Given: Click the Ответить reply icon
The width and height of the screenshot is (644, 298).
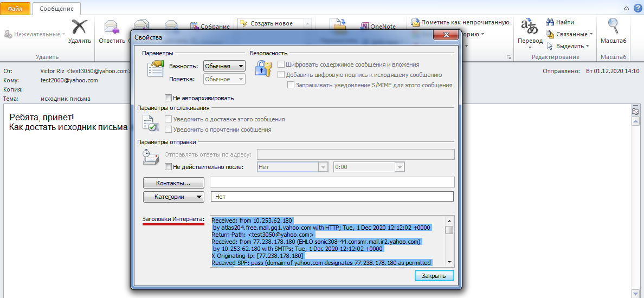Looking at the screenshot, I should point(112,28).
